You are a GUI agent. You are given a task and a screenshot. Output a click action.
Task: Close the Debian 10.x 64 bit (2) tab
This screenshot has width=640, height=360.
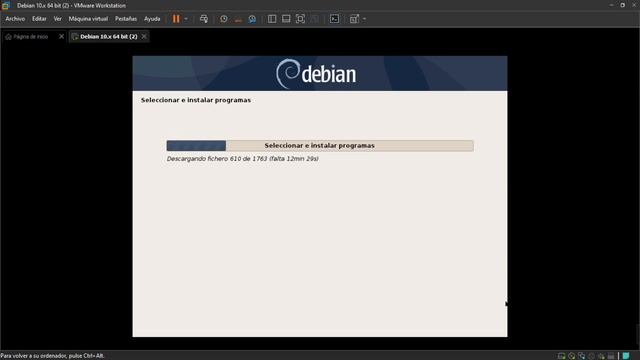click(144, 36)
